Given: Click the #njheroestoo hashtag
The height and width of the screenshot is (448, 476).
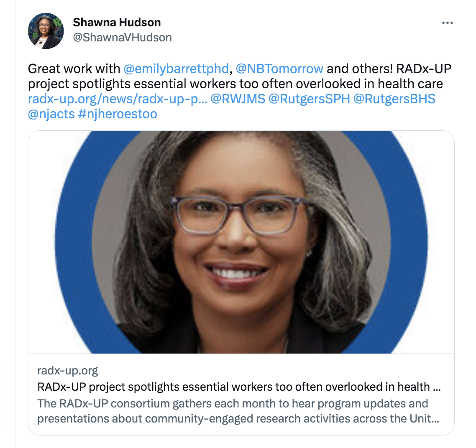Looking at the screenshot, I should tap(118, 115).
